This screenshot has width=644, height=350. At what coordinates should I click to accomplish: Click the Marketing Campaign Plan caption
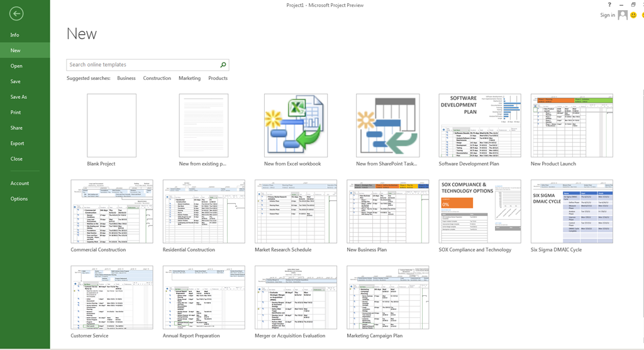(375, 336)
